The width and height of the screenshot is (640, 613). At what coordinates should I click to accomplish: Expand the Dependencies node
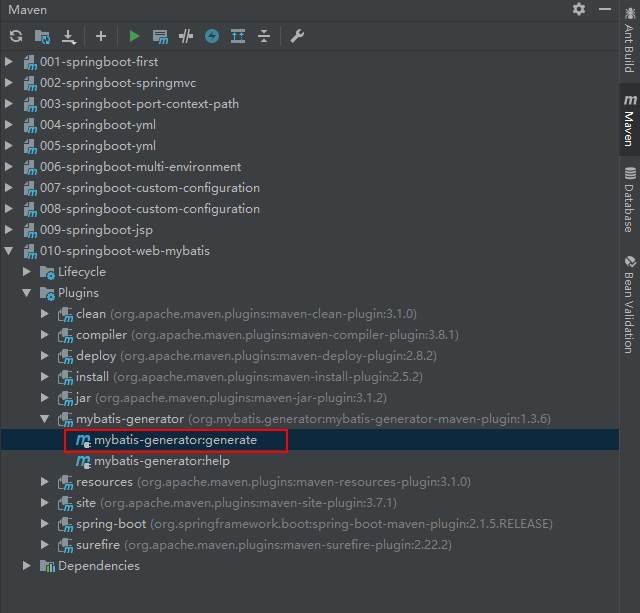[x=27, y=566]
